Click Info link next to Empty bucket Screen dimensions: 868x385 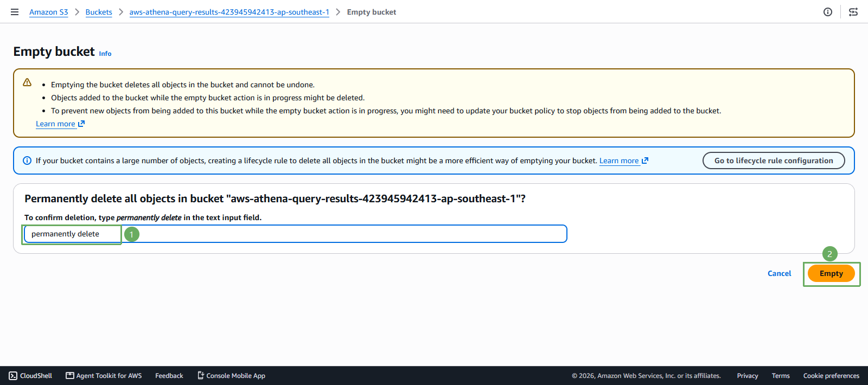point(105,54)
